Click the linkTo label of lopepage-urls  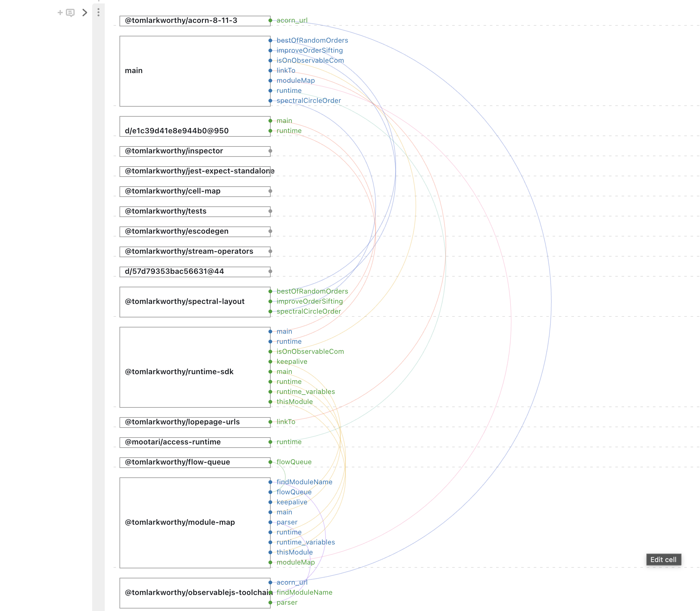[286, 422]
